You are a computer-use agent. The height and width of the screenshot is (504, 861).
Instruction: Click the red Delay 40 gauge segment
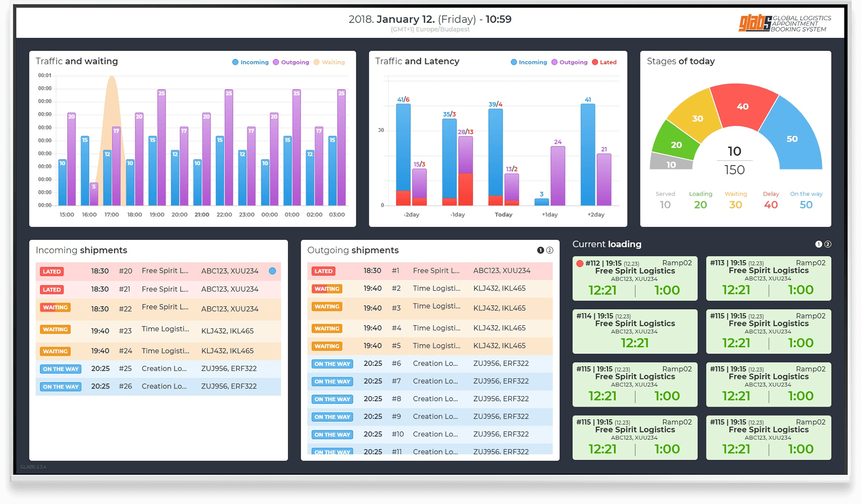(743, 107)
